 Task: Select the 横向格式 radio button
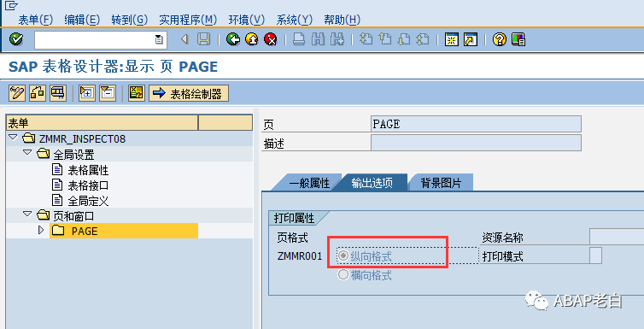click(343, 275)
